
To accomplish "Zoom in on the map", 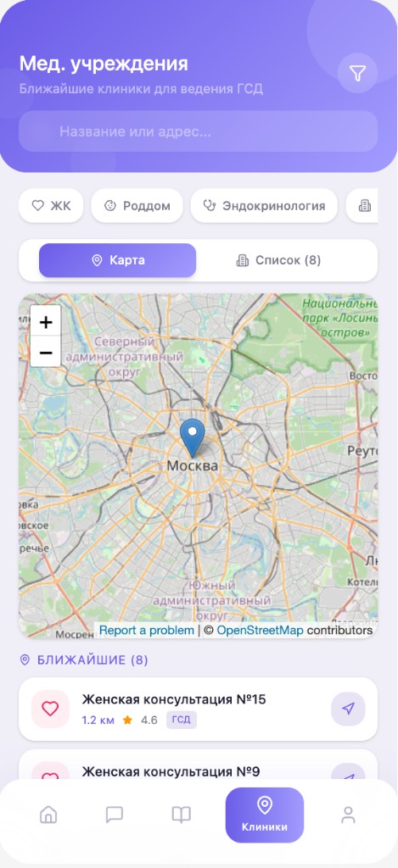I will point(46,321).
